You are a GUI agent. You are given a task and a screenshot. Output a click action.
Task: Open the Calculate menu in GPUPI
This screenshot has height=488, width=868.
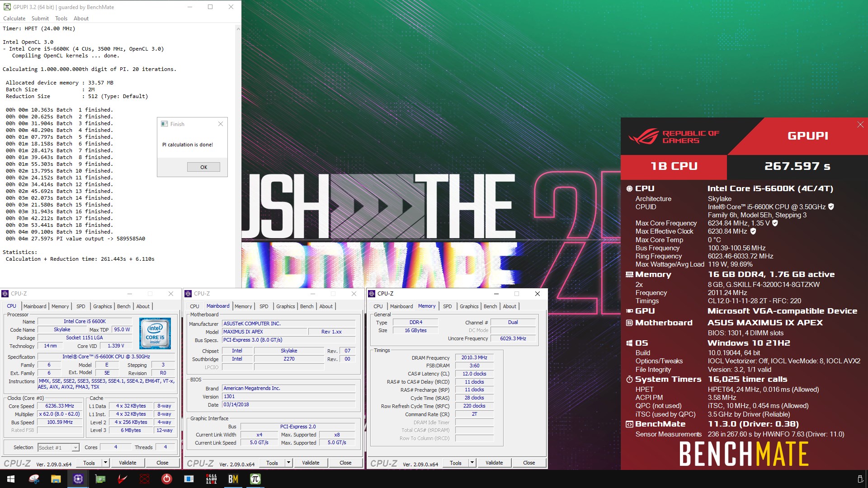coord(14,19)
